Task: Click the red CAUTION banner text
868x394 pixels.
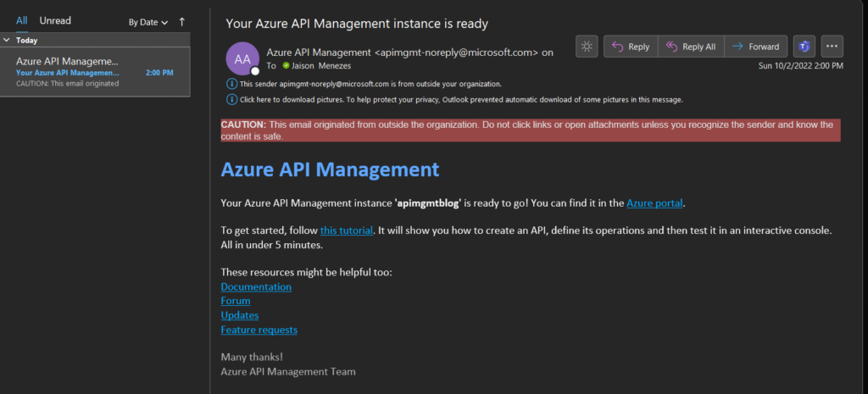Action: [x=531, y=130]
